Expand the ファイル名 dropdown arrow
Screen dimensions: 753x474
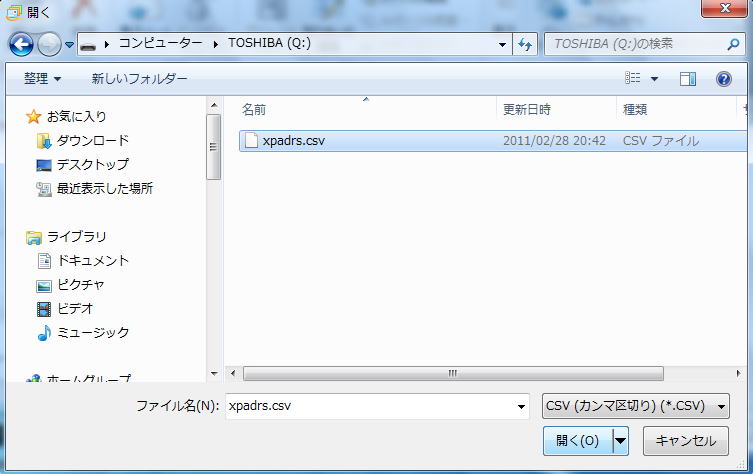pos(522,407)
